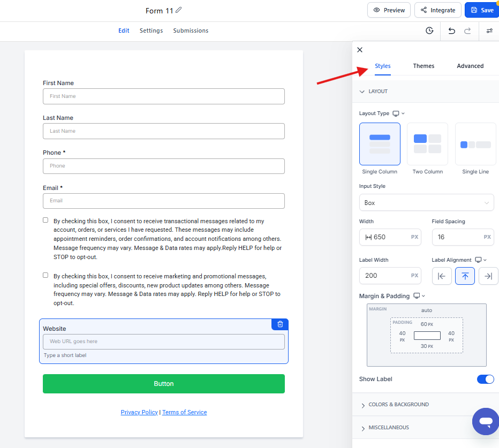Open the Input Style dropdown
This screenshot has width=499, height=448.
(x=426, y=203)
